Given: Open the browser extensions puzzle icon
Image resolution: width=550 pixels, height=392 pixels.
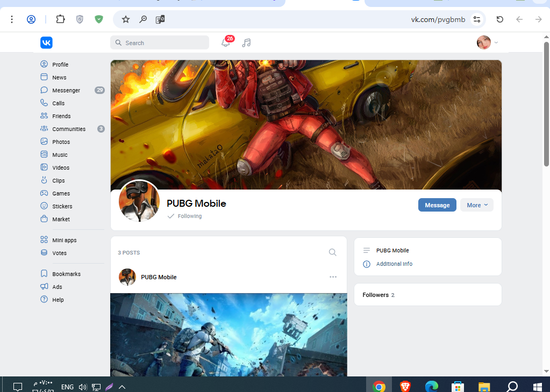Looking at the screenshot, I should coord(60,19).
